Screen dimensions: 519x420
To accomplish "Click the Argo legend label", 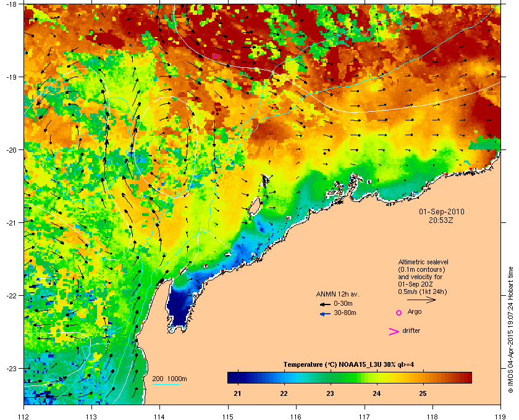I will [415, 312].
